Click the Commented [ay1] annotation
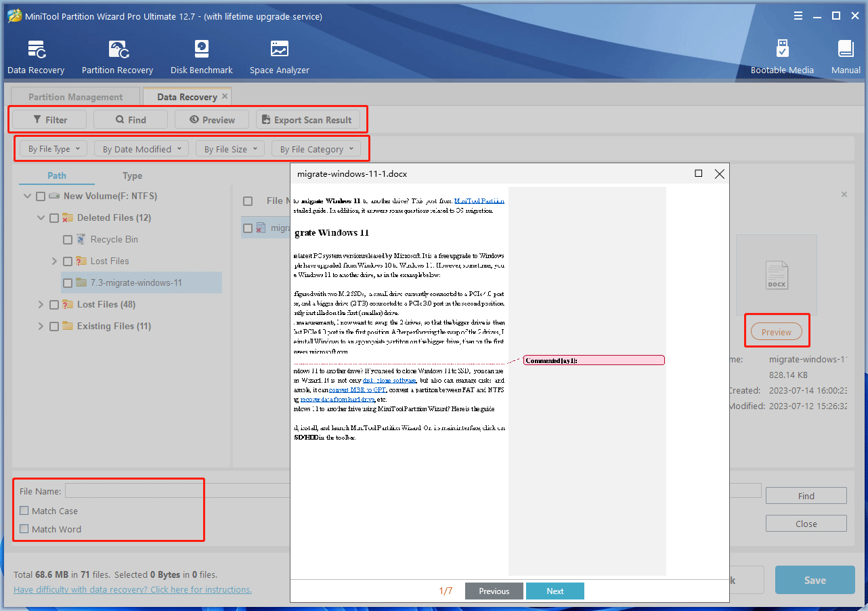The height and width of the screenshot is (611, 868). coord(593,360)
